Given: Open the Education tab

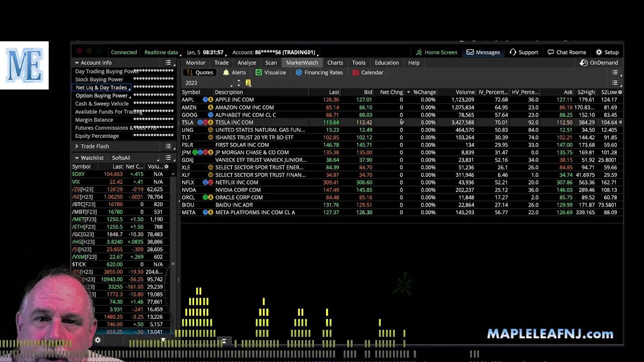Looking at the screenshot, I should [x=386, y=63].
